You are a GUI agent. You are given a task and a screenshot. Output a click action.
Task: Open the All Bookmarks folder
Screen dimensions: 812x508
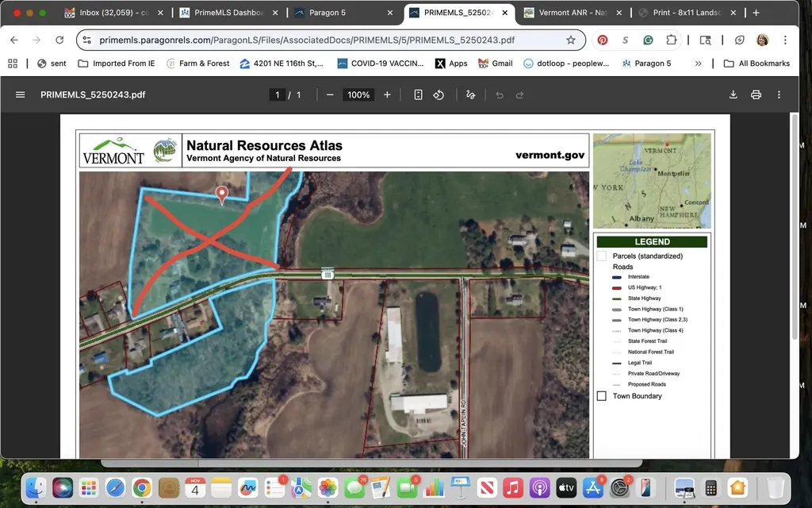coord(756,63)
